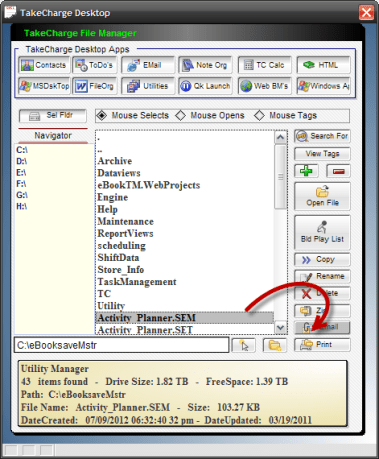Image resolution: width=379 pixels, height=459 pixels.
Task: Select drive C:\ in Navigator
Action: [22, 150]
